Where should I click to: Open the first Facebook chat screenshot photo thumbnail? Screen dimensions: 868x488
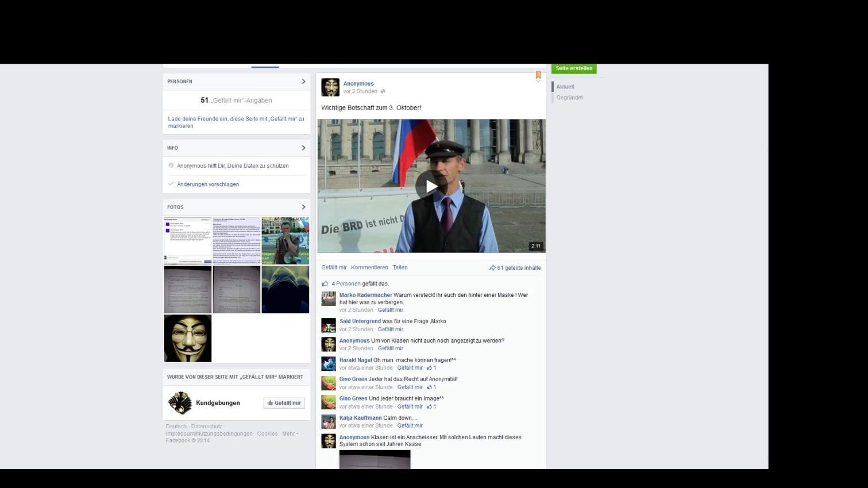tap(188, 241)
